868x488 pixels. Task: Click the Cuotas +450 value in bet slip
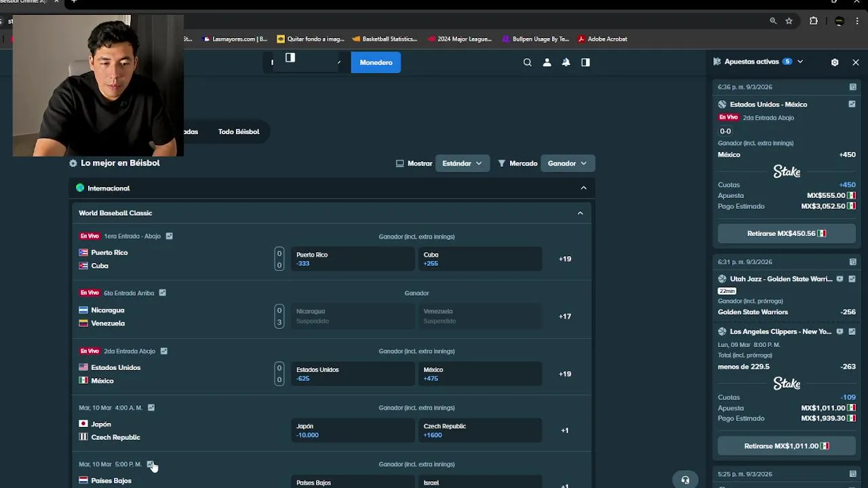click(847, 184)
